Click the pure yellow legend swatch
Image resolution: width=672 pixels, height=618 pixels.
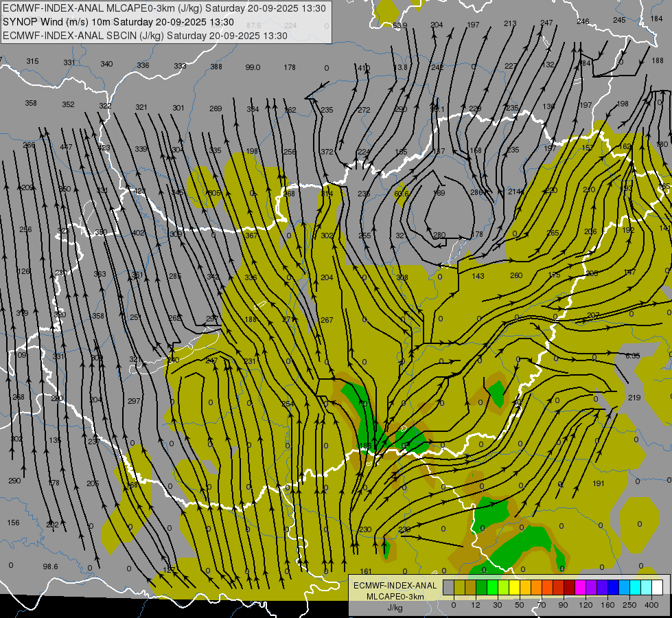[x=514, y=588]
